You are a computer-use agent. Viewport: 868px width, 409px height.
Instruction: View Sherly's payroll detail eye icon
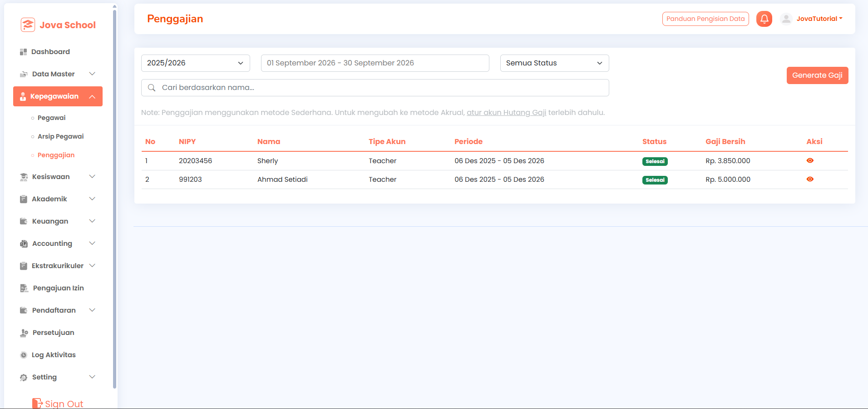(x=810, y=160)
